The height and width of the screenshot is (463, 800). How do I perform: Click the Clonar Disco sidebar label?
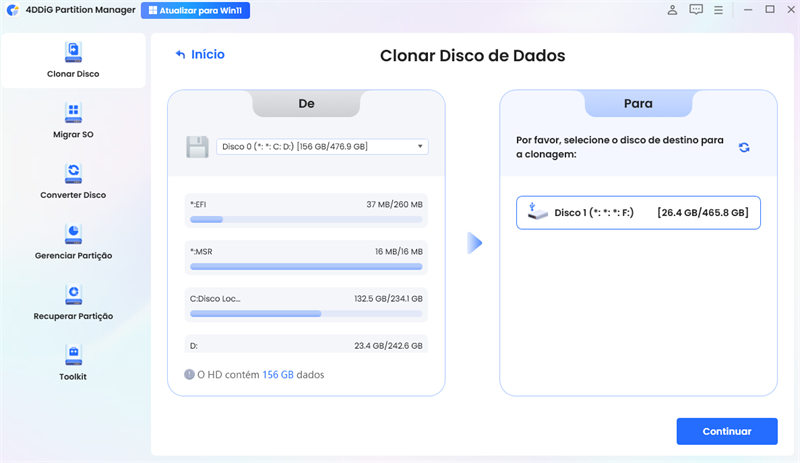pyautogui.click(x=73, y=74)
